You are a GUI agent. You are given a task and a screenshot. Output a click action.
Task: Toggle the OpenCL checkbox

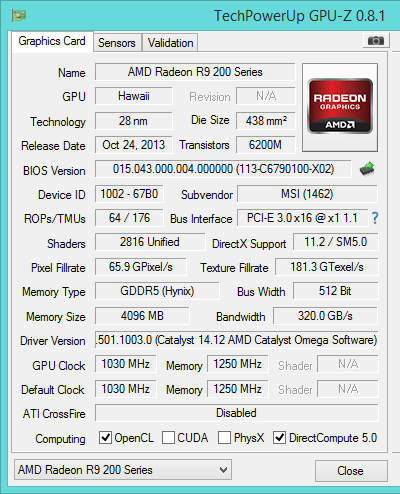pyautogui.click(x=105, y=438)
